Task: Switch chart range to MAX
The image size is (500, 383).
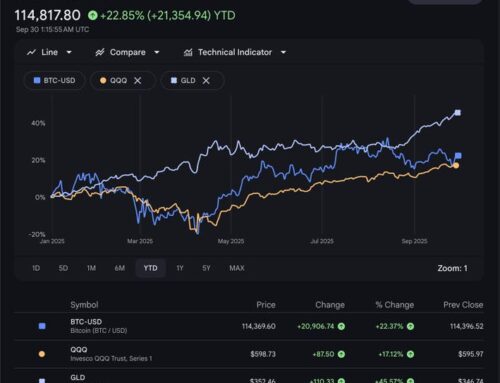Action: click(x=237, y=268)
